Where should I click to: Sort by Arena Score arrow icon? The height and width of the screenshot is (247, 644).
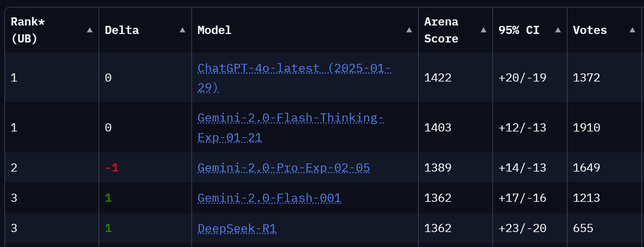point(484,30)
